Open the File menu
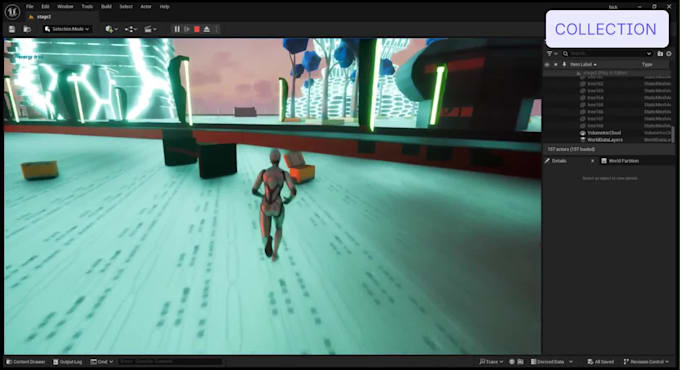The height and width of the screenshot is (370, 680). (x=29, y=7)
